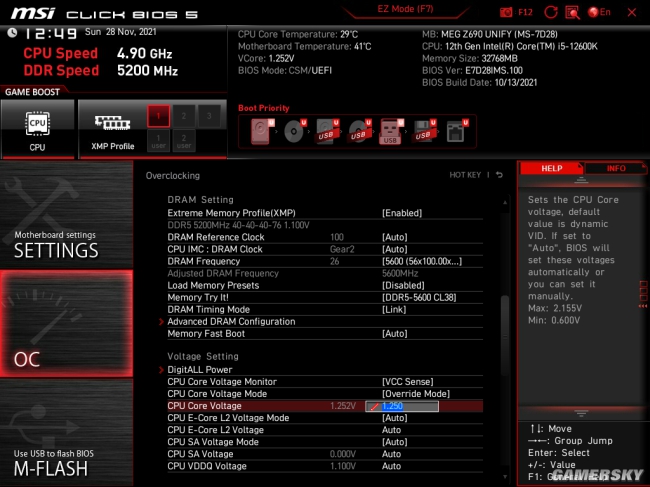Change DRAM Reference Clock Auto value
The height and width of the screenshot is (487, 650).
[x=395, y=237]
